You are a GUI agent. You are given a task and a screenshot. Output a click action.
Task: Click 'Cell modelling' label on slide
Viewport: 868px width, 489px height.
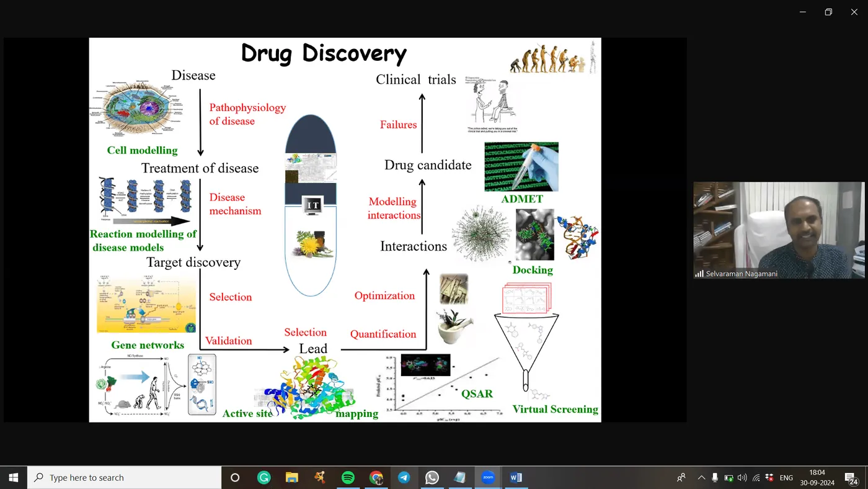(142, 150)
